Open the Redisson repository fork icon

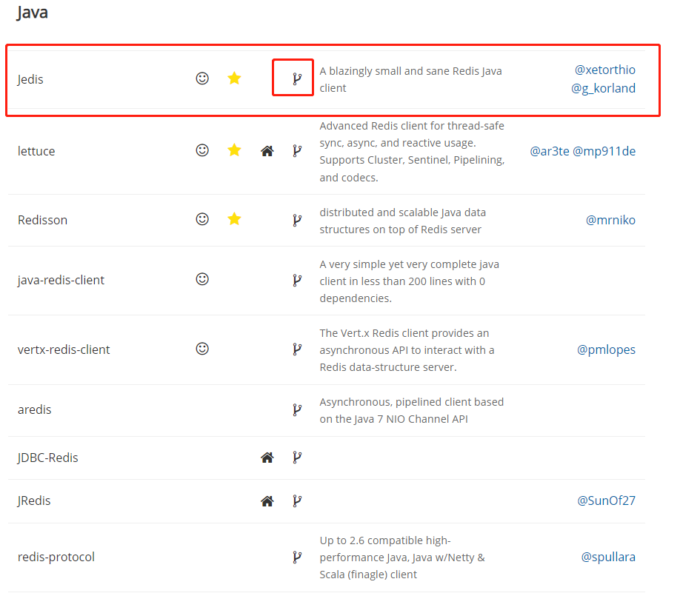297,220
